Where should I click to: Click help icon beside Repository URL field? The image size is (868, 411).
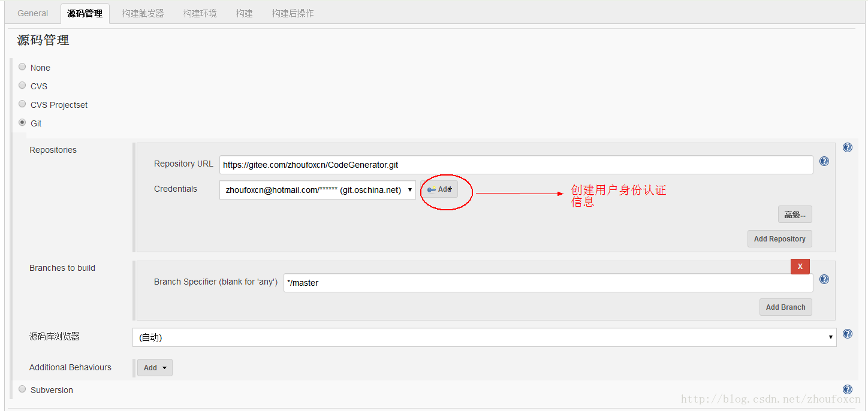824,161
